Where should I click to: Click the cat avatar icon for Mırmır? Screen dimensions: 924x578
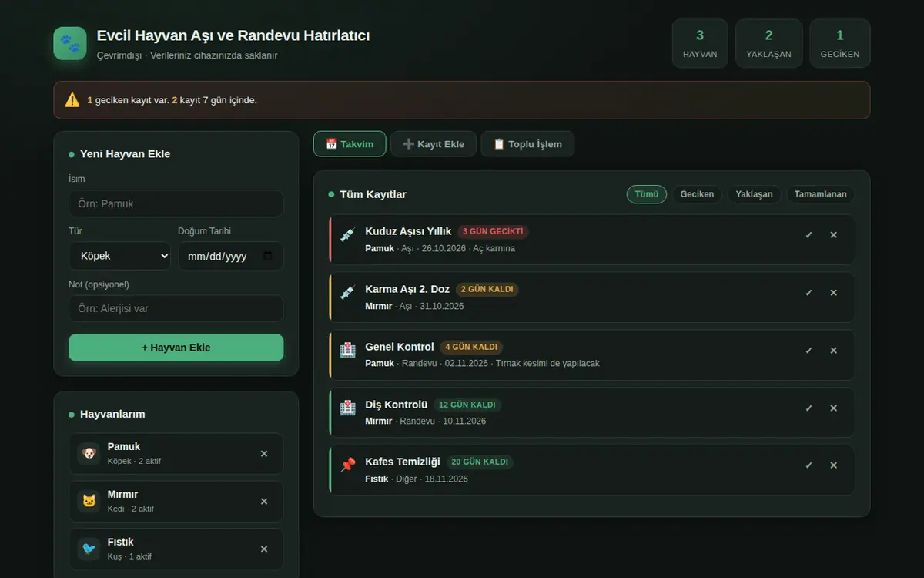click(x=89, y=502)
